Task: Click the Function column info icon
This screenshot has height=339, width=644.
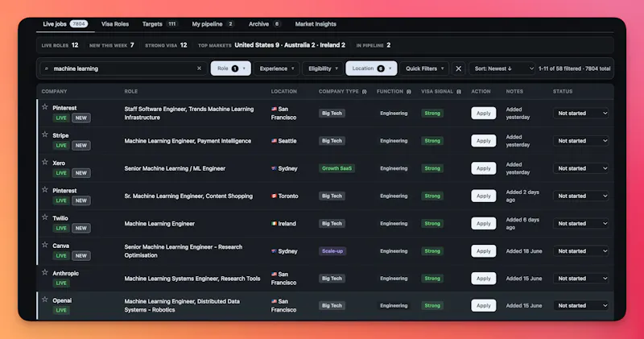Action: point(409,92)
